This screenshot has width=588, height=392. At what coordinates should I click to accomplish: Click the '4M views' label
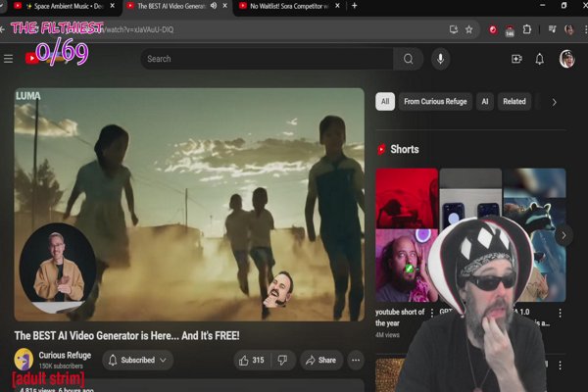pos(387,335)
